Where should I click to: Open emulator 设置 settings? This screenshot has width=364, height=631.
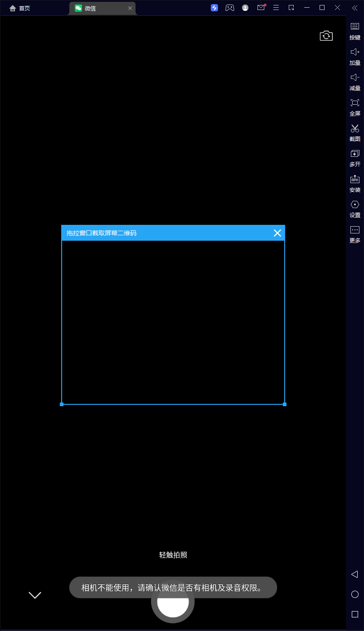pos(355,209)
